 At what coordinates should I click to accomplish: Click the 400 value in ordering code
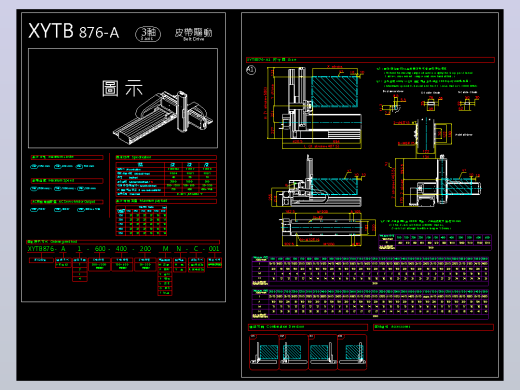[x=121, y=249]
